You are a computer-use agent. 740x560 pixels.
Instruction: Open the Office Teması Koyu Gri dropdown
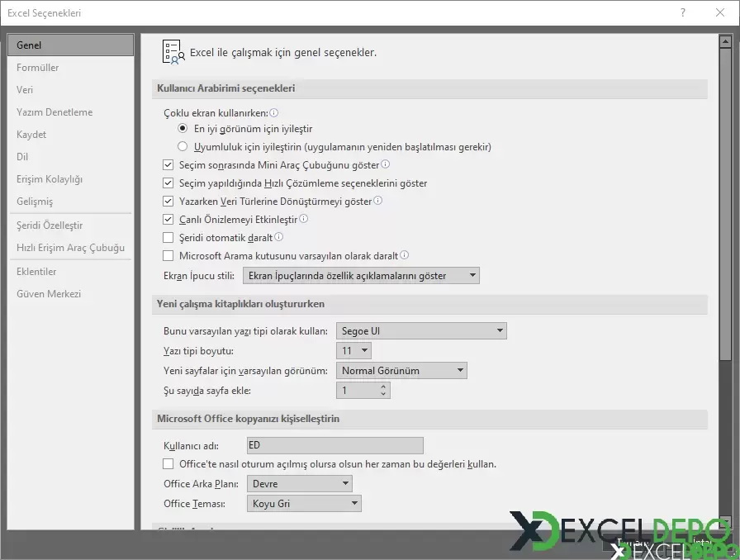click(304, 503)
